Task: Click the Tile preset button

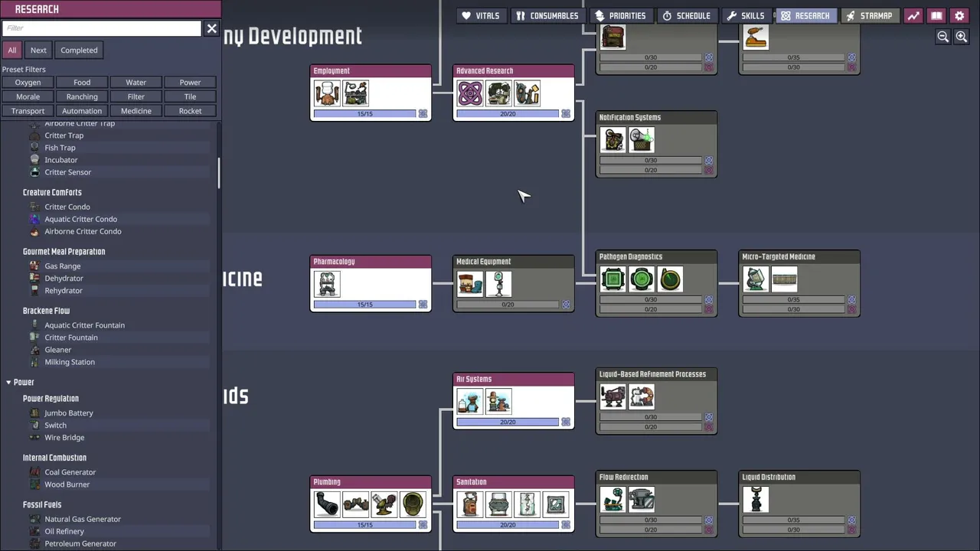Action: click(x=191, y=96)
